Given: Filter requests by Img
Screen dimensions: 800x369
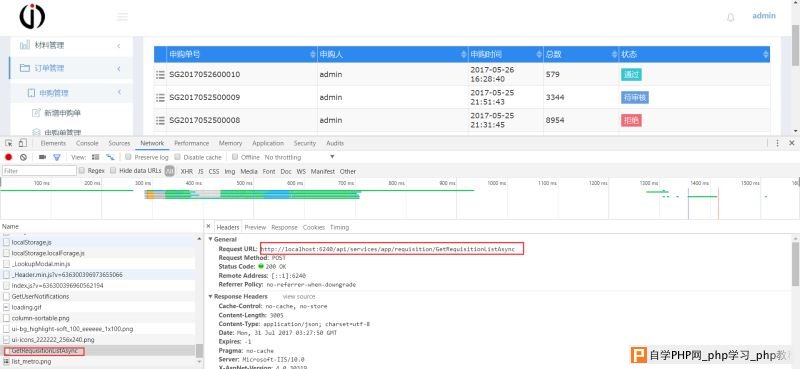Looking at the screenshot, I should 230,171.
